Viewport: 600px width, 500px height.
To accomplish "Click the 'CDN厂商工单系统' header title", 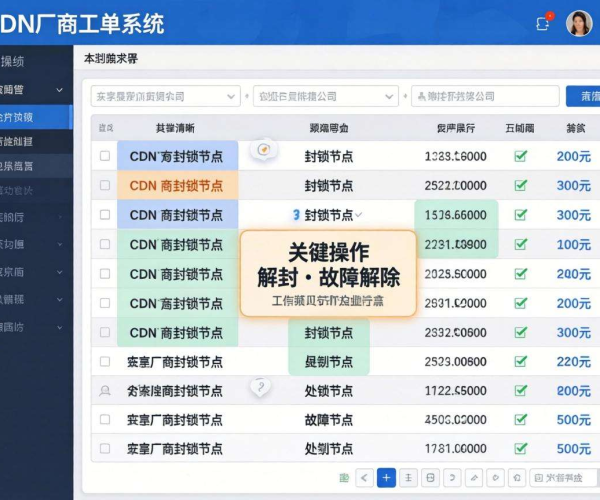I will (82, 24).
